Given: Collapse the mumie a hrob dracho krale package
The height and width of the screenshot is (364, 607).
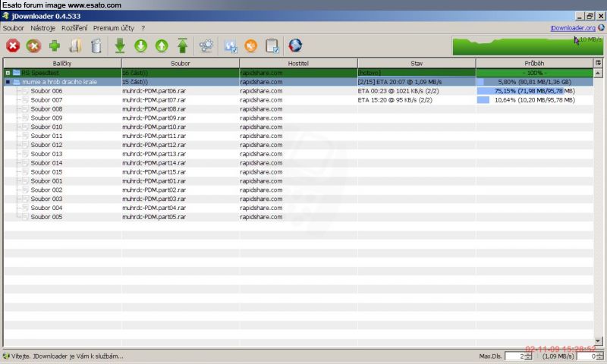Looking at the screenshot, I should [x=8, y=82].
